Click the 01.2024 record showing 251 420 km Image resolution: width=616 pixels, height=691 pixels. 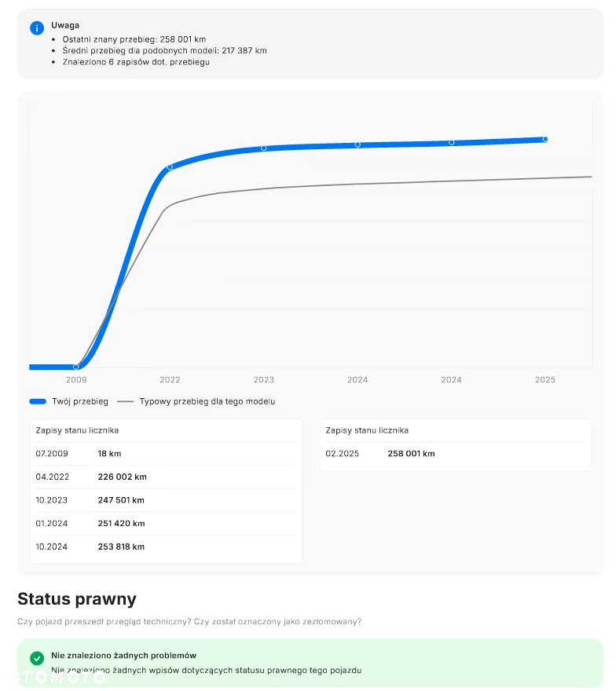tap(165, 524)
